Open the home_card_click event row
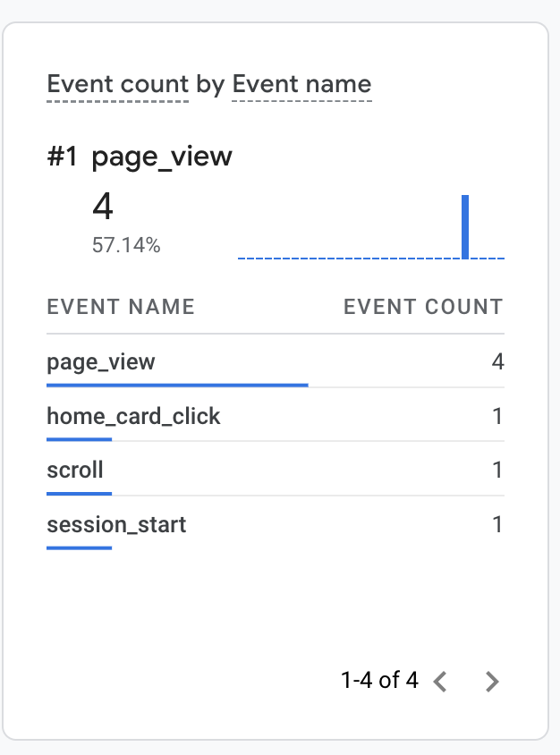560x755 pixels. pos(133,416)
